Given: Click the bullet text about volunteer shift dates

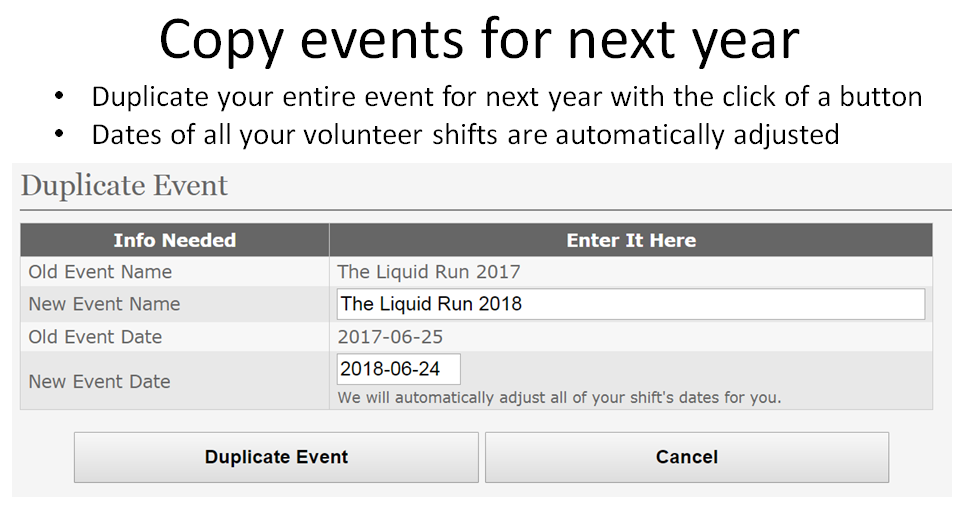Looking at the screenshot, I should pos(465,134).
